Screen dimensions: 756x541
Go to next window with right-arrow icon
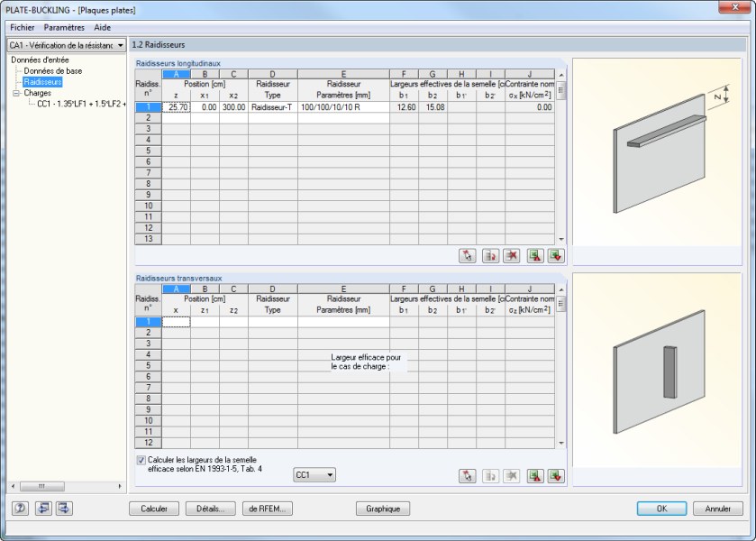coord(64,509)
